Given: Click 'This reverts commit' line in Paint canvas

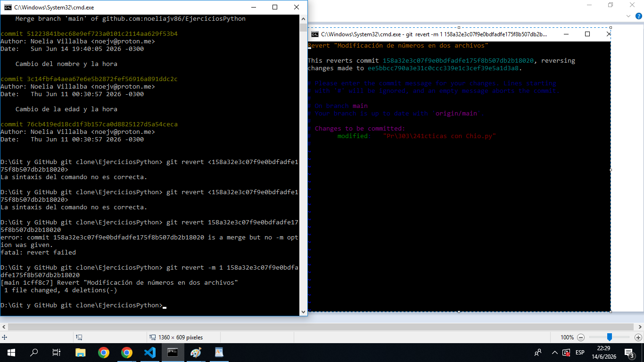Looking at the screenshot, I should click(441, 61).
